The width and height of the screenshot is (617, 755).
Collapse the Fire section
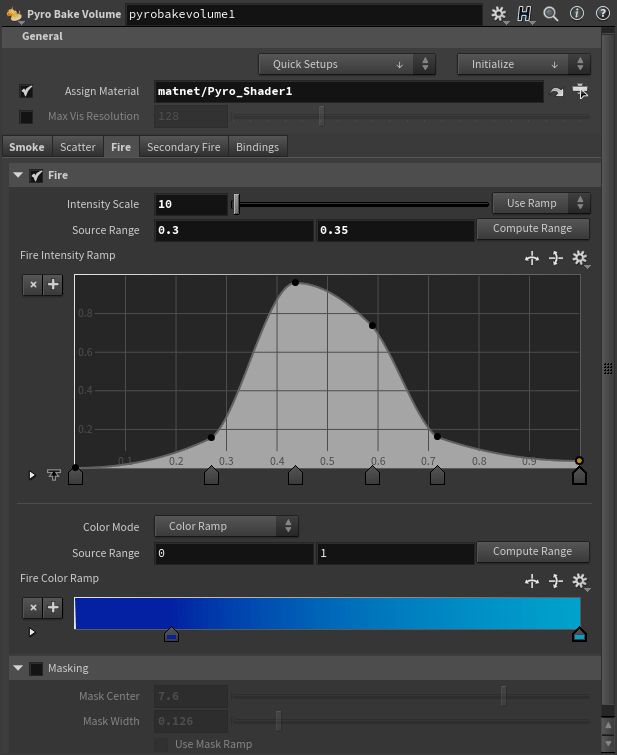[18, 175]
